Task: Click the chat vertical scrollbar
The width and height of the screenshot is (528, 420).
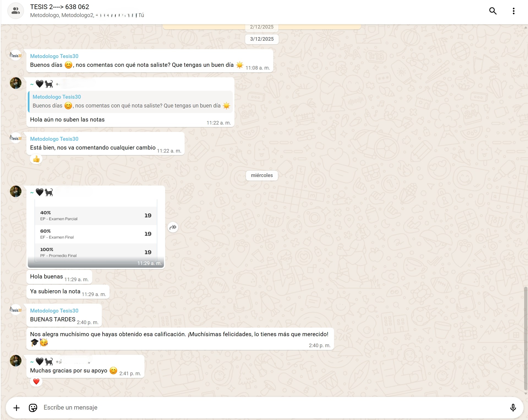Action: [x=526, y=338]
